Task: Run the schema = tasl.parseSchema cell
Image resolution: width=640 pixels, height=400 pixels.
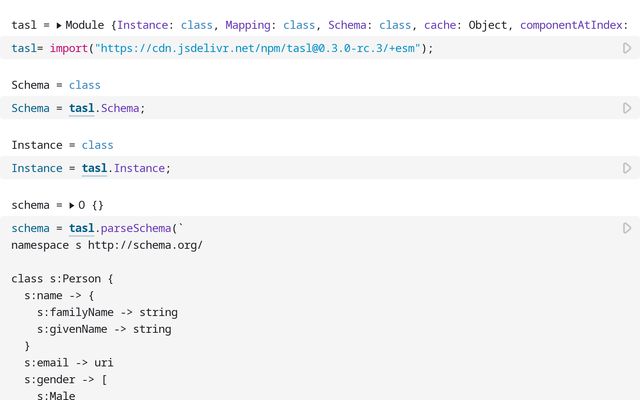Action: click(627, 228)
